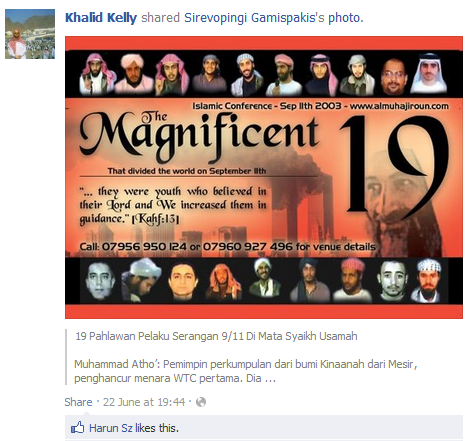The image size is (471, 441).
Task: Click the www.almuhajiroun.com text in photo
Action: 399,106
